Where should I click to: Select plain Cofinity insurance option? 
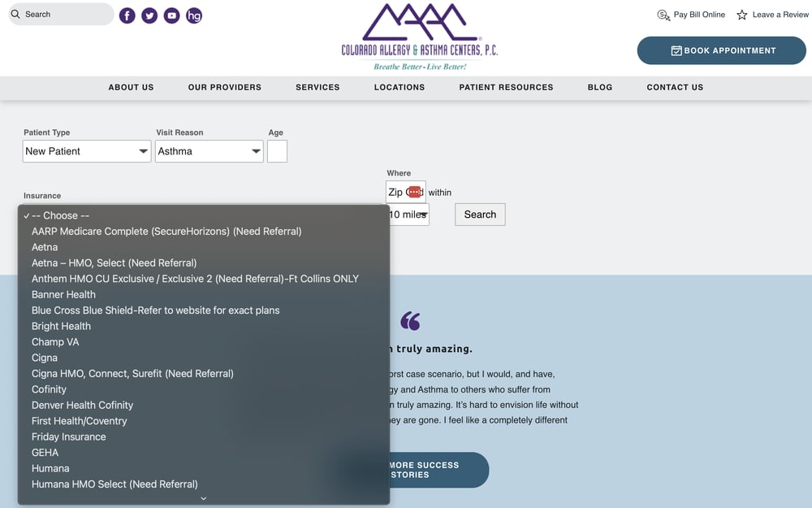(204, 389)
